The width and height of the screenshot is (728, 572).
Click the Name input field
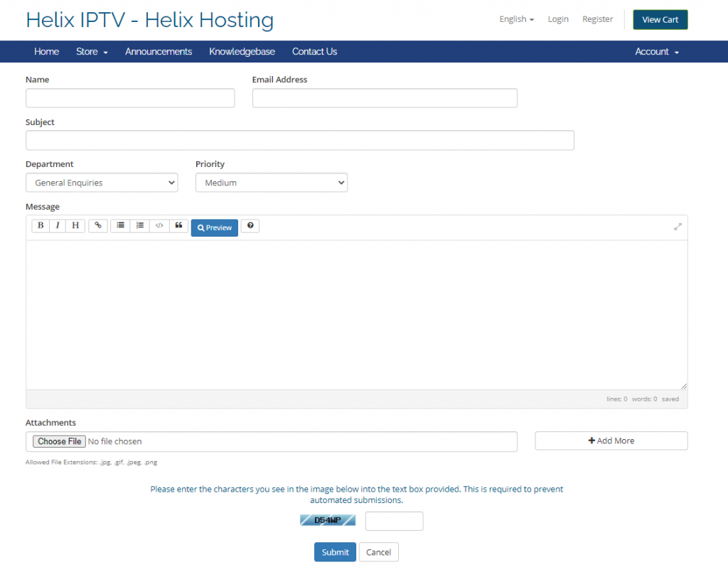click(x=130, y=98)
